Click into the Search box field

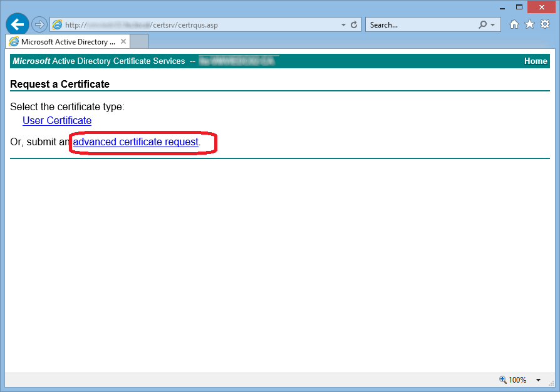pos(420,25)
